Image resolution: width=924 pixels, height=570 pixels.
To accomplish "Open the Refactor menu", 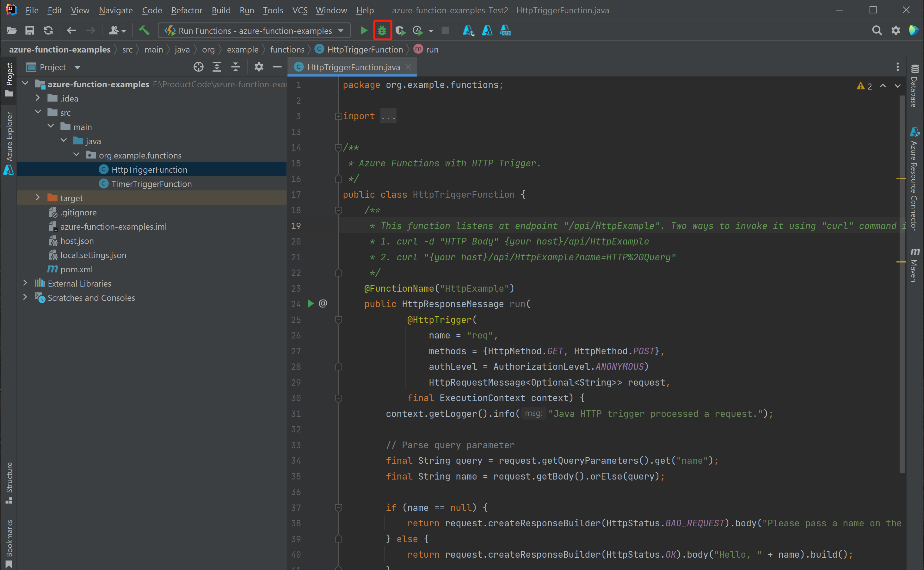I will click(x=187, y=10).
